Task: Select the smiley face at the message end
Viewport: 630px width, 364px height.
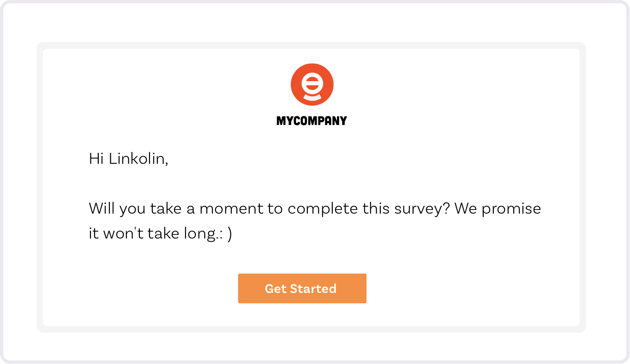Action: pos(225,233)
